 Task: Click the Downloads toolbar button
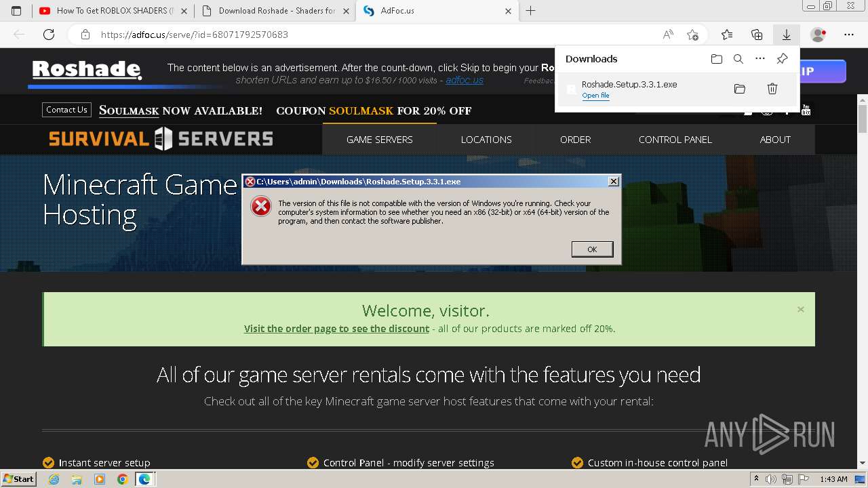click(787, 35)
